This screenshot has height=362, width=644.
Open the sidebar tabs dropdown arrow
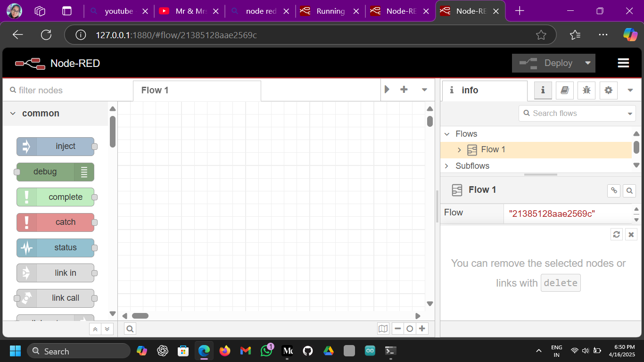(x=630, y=90)
